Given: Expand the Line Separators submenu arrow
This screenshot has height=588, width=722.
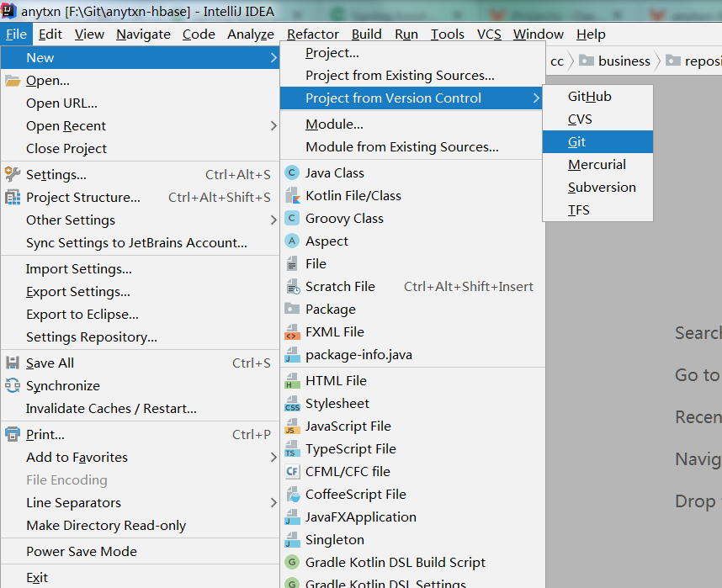Looking at the screenshot, I should [x=273, y=502].
